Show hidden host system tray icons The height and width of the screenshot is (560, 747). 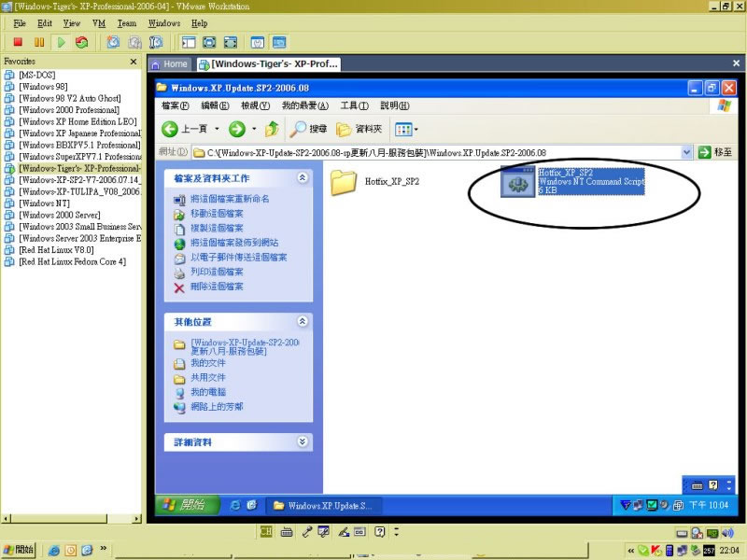631,551
